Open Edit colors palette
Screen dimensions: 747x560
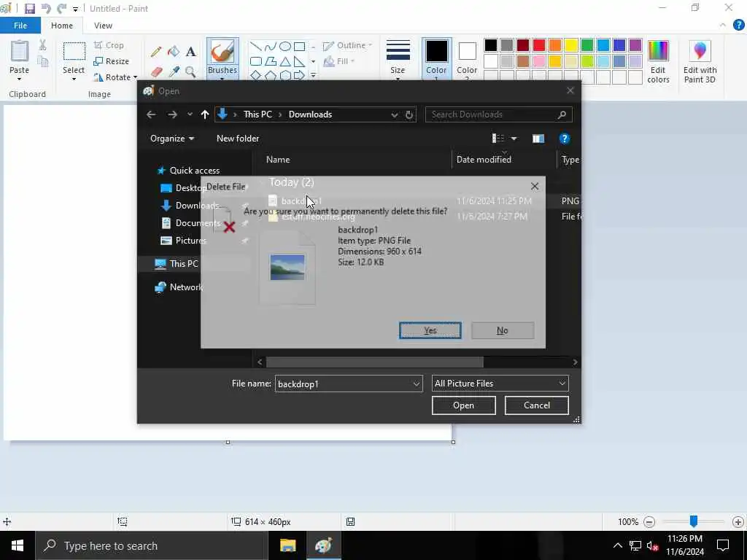(x=659, y=61)
